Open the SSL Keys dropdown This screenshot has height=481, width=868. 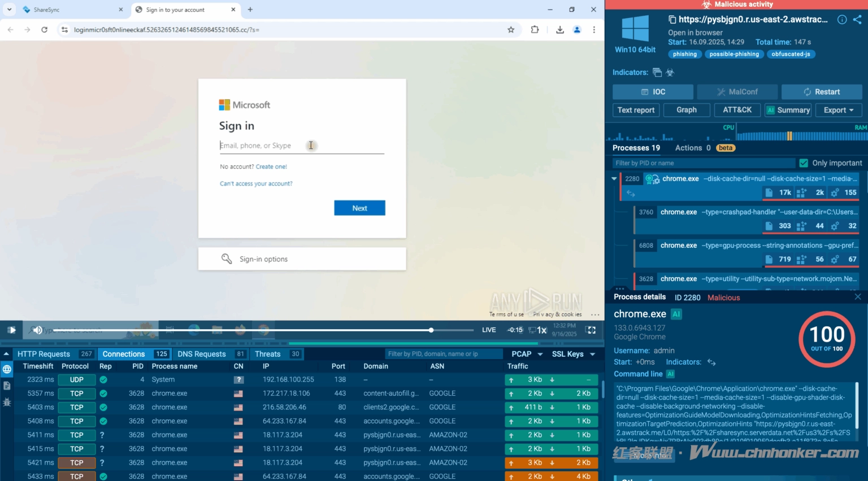(574, 354)
